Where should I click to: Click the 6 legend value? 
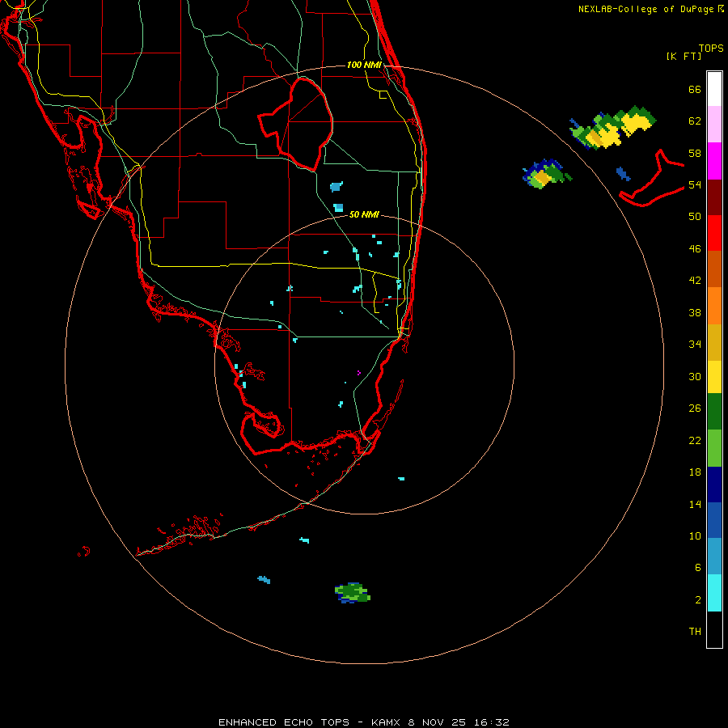pyautogui.click(x=698, y=567)
